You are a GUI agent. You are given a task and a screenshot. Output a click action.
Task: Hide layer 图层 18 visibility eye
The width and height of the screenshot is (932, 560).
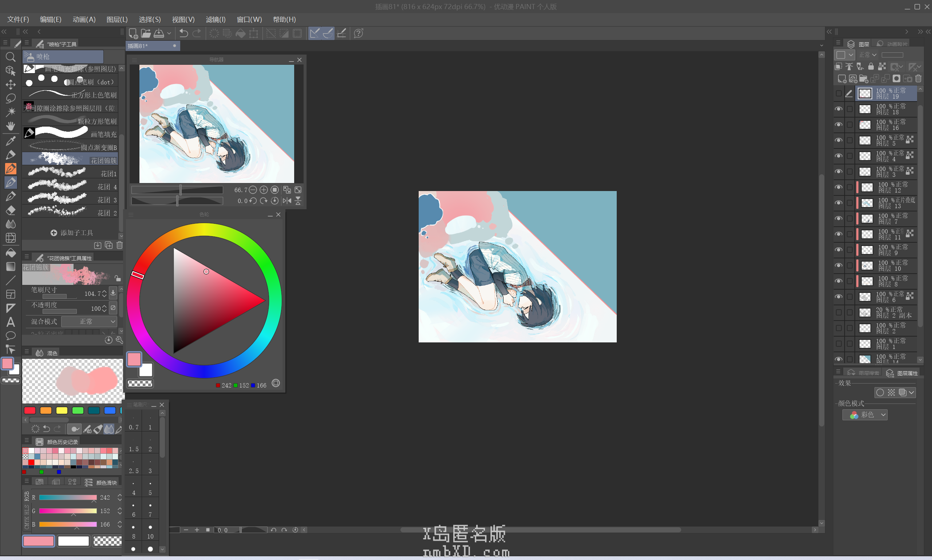coord(838,109)
